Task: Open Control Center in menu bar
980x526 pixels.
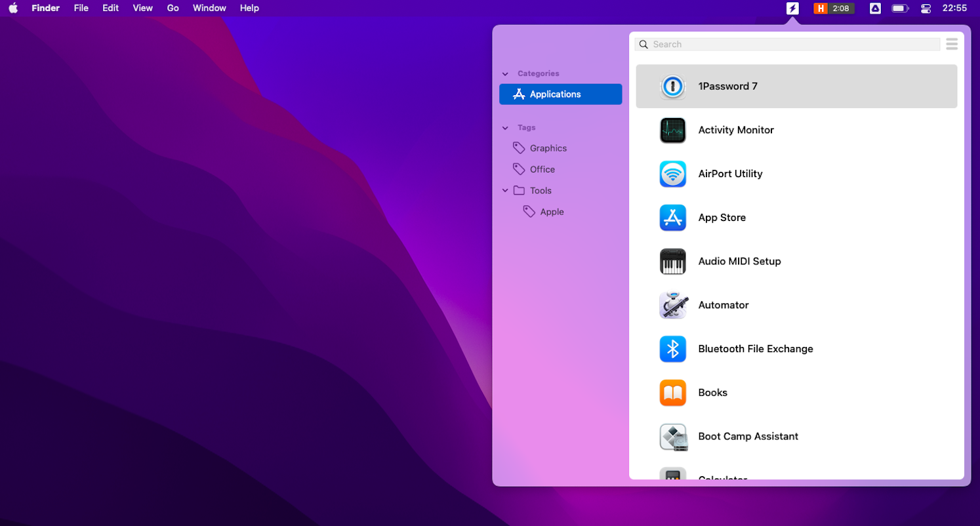Action: [926, 9]
